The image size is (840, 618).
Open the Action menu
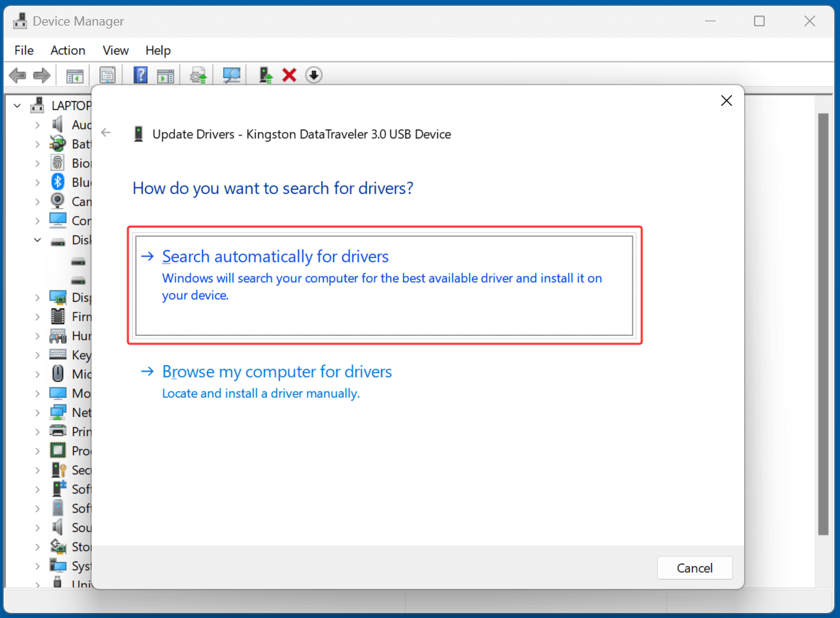pos(68,50)
